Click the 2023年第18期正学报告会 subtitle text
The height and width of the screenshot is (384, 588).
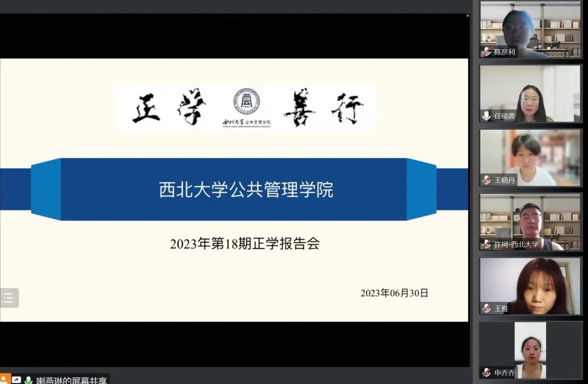(x=244, y=243)
